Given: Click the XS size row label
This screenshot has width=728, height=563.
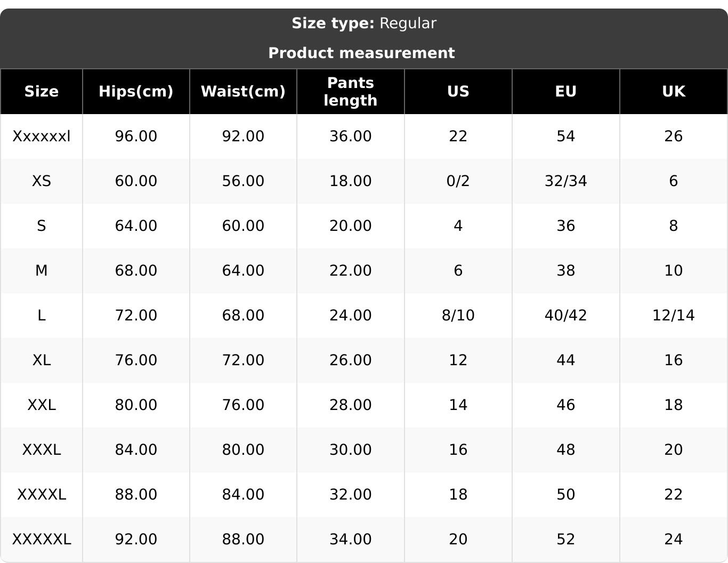Looking at the screenshot, I should [x=42, y=181].
